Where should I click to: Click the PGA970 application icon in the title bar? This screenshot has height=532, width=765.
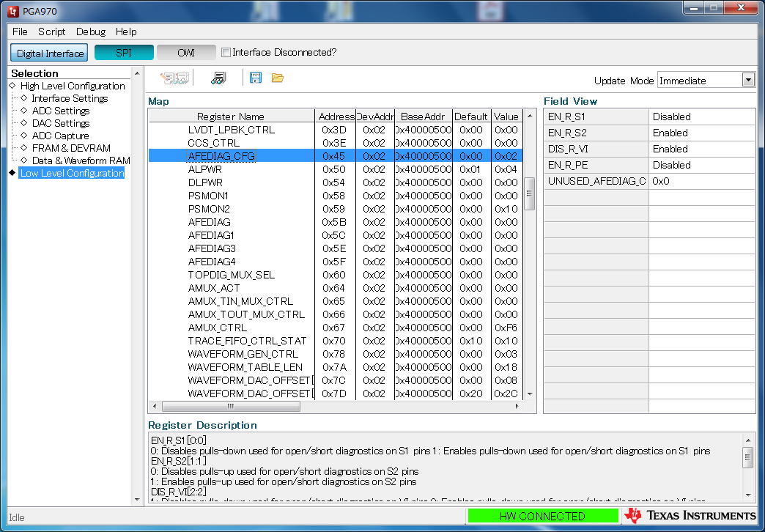[x=13, y=11]
